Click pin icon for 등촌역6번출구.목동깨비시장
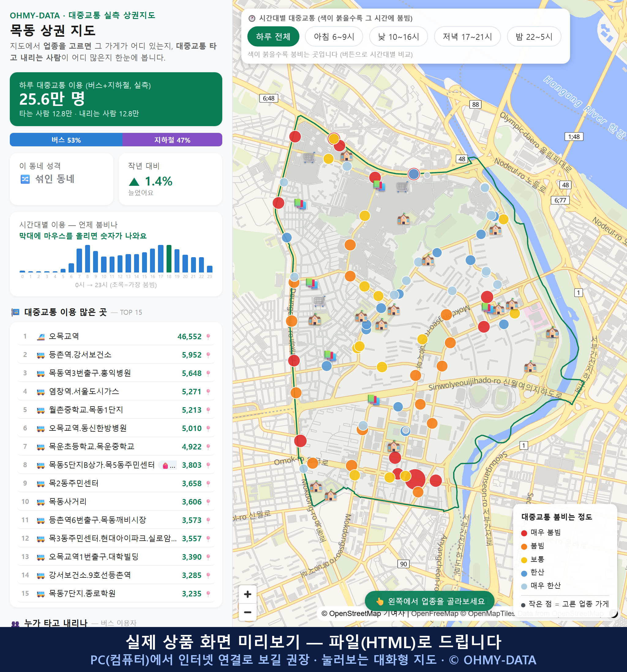 (208, 520)
